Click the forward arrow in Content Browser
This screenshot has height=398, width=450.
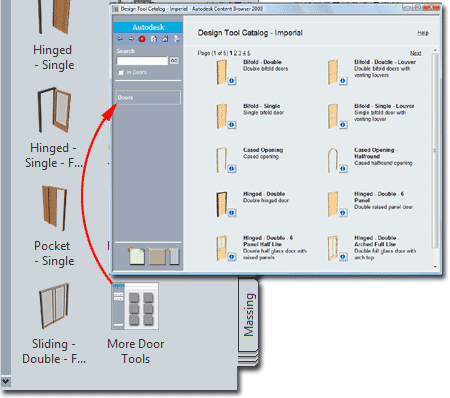[x=131, y=39]
